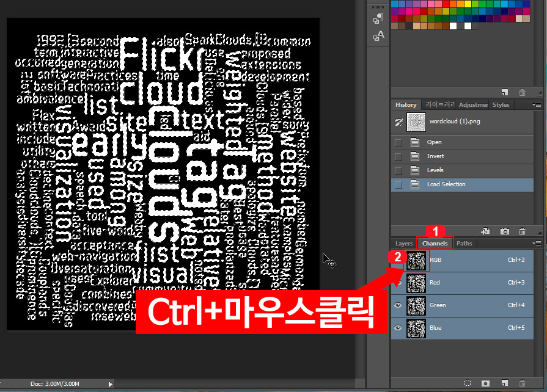Set history brush source for Open state

click(398, 142)
